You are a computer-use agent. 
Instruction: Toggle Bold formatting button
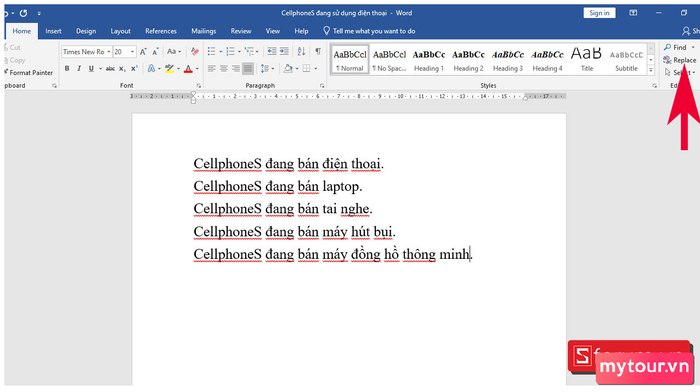[67, 69]
